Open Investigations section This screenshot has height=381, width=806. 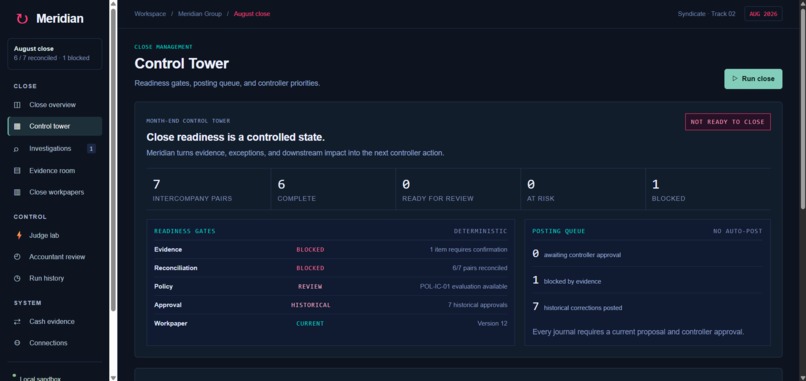pos(54,149)
